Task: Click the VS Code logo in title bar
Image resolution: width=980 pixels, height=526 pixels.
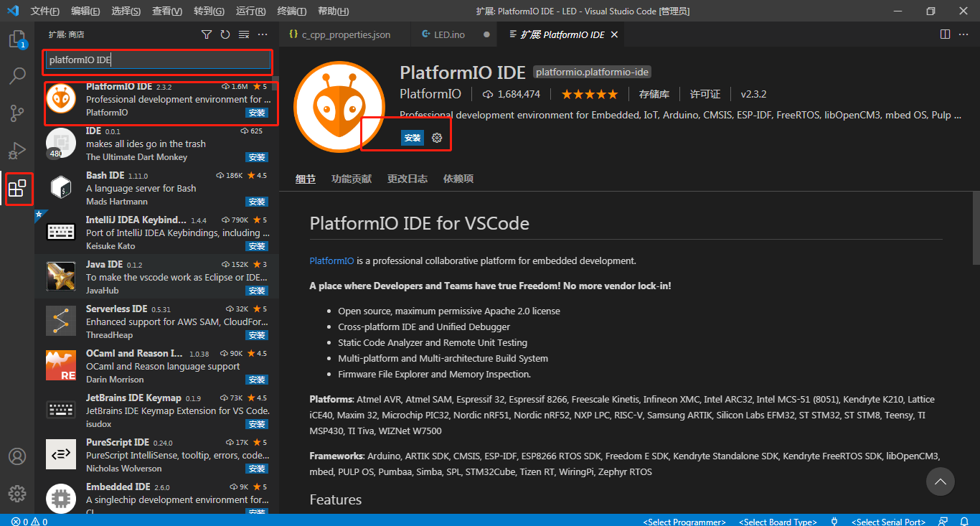Action: pyautogui.click(x=12, y=11)
